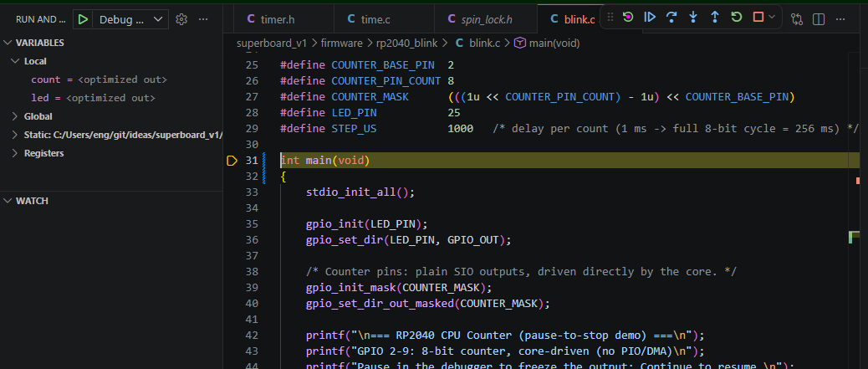This screenshot has height=369, width=868.
Task: Open editor more actions ellipsis
Action: tap(840, 19)
